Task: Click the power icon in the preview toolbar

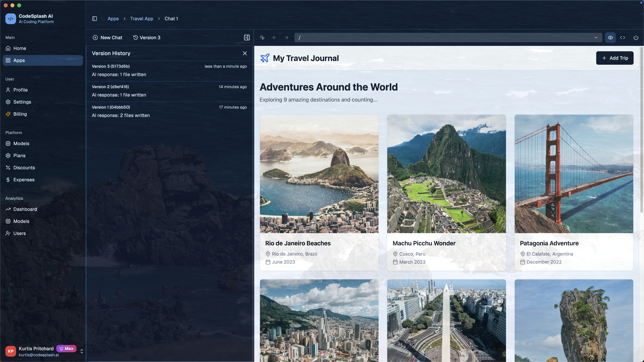Action: [x=636, y=38]
